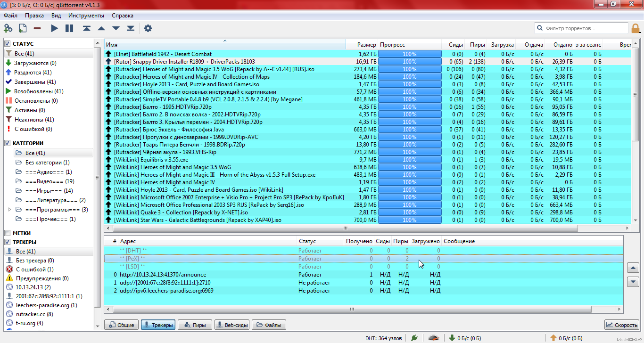Select udp://ipv6.leechers-paradise.org:6969 tracker row
Viewport: 644px width, 343px height.
point(363,291)
